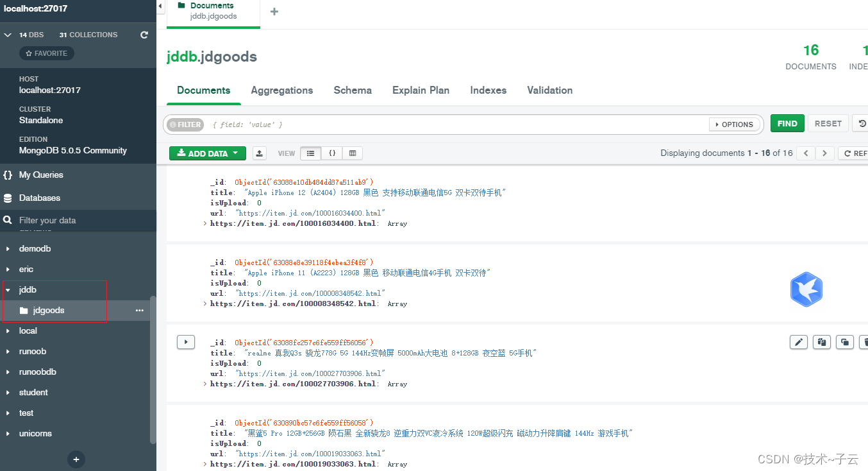Click the import data upload icon
The image size is (868, 471).
(259, 153)
